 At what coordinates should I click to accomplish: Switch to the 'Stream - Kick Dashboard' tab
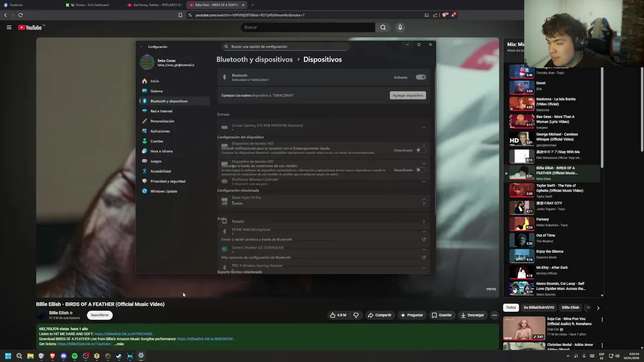93,5
